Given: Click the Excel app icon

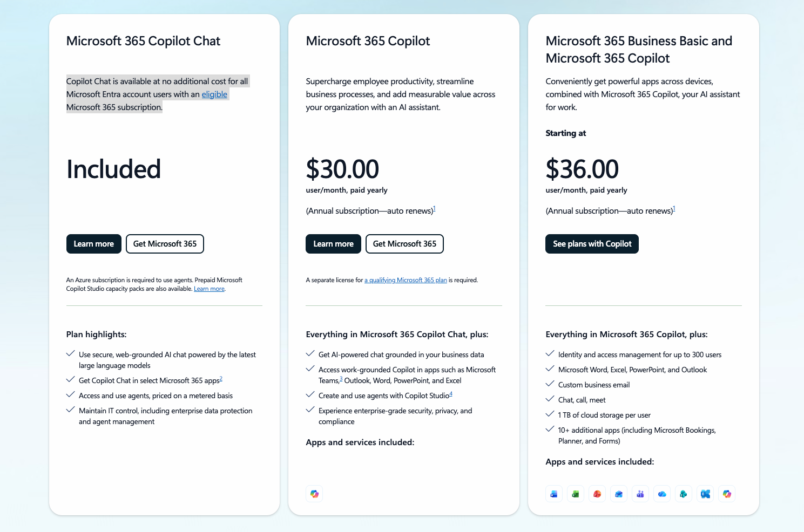Looking at the screenshot, I should 576,494.
